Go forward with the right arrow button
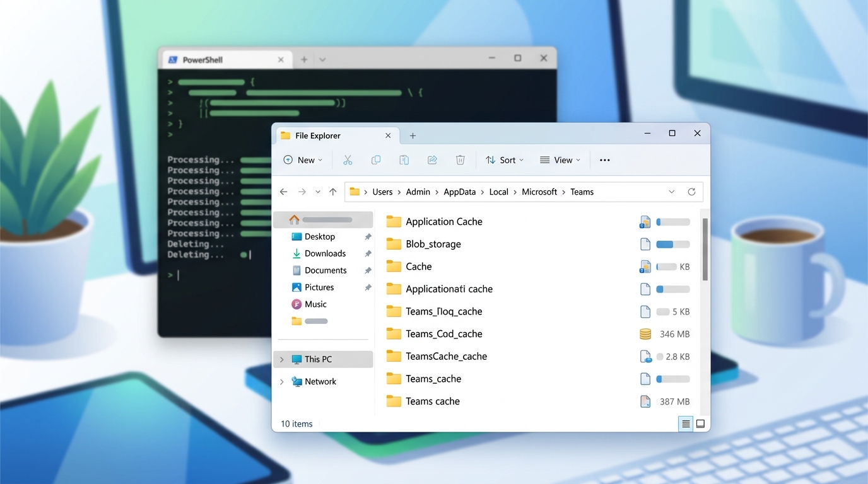 point(302,192)
